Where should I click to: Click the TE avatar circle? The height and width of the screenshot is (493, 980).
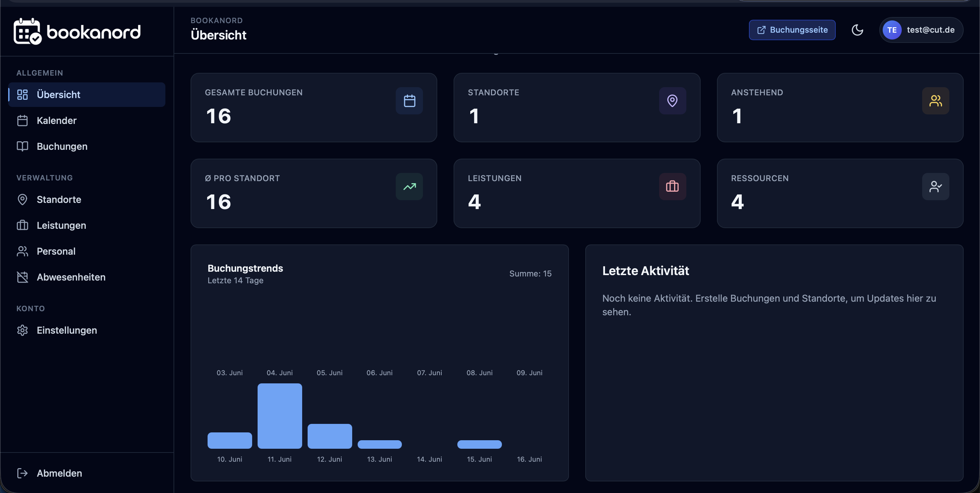click(892, 30)
